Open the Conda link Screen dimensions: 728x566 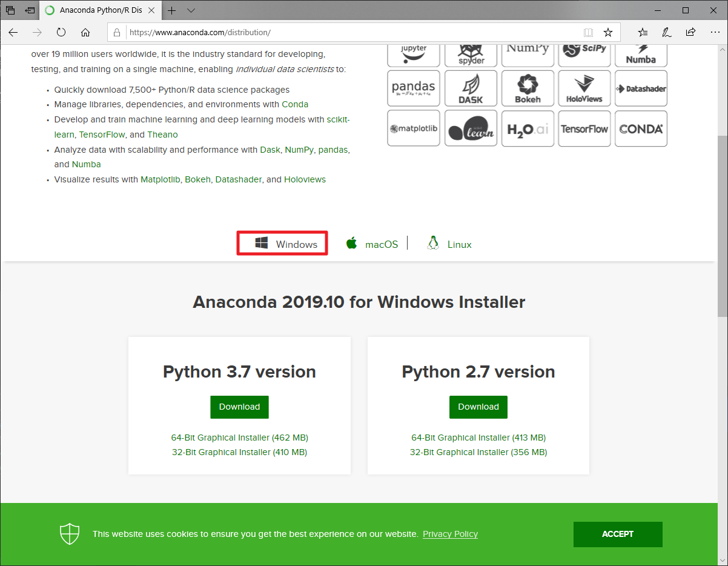click(295, 104)
